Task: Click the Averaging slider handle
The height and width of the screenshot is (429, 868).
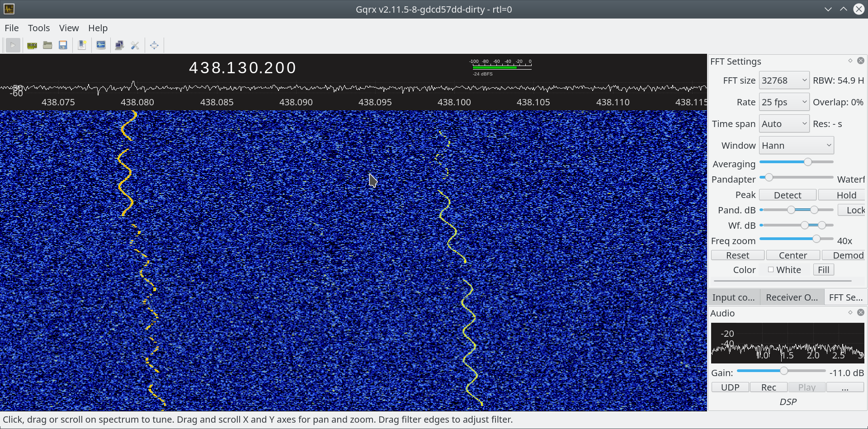Action: (808, 162)
